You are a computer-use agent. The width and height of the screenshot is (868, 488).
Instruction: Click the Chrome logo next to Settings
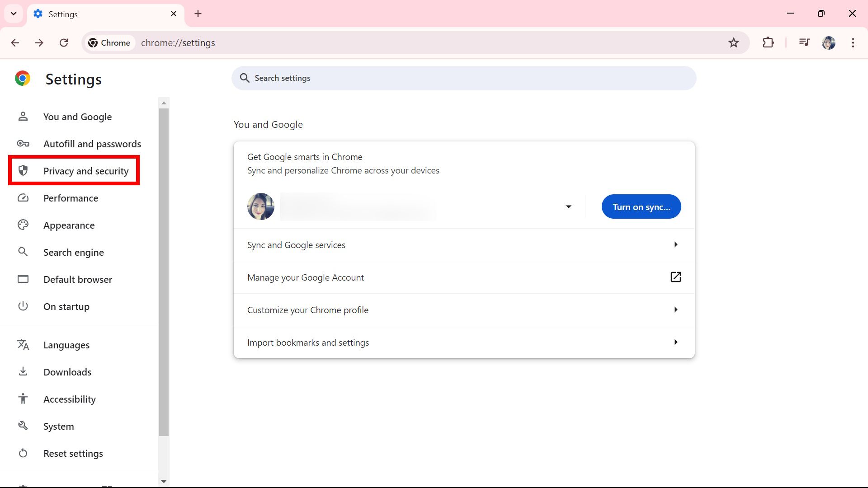[x=23, y=78]
